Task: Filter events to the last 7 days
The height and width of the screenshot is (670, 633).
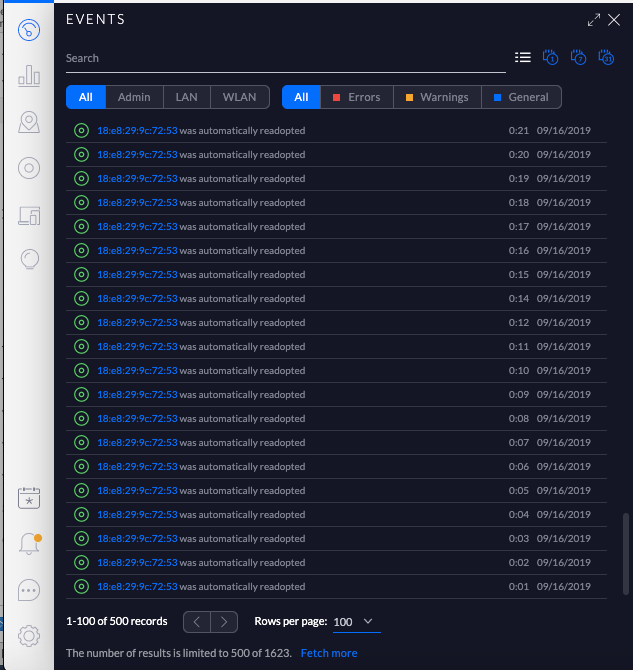Action: [578, 57]
